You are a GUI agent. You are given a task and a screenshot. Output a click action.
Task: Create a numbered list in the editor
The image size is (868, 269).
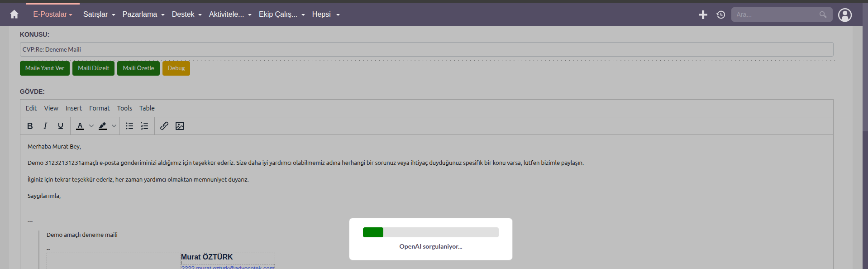145,126
